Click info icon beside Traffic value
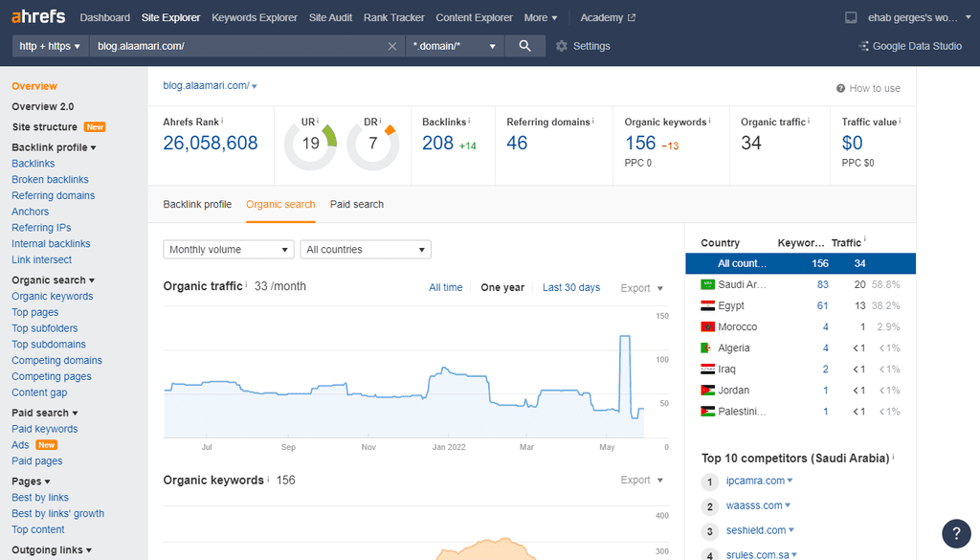The image size is (980, 560). pyautogui.click(x=900, y=121)
